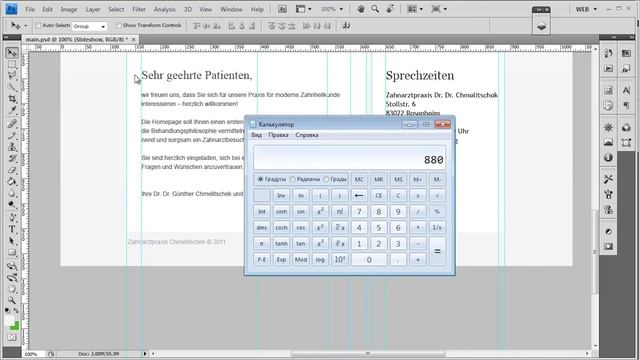640x360 pixels.
Task: Select the Horizontal Type tool
Action: click(x=12, y=229)
